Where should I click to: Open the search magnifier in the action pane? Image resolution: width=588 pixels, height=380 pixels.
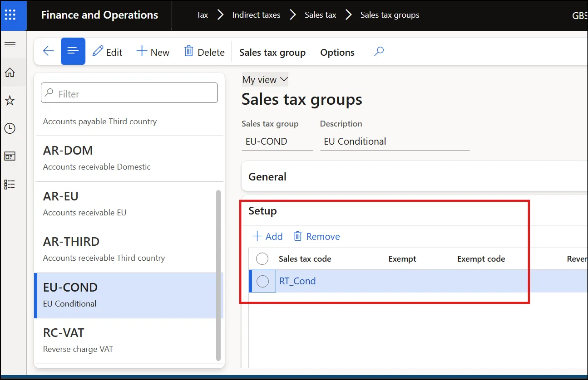tap(379, 52)
